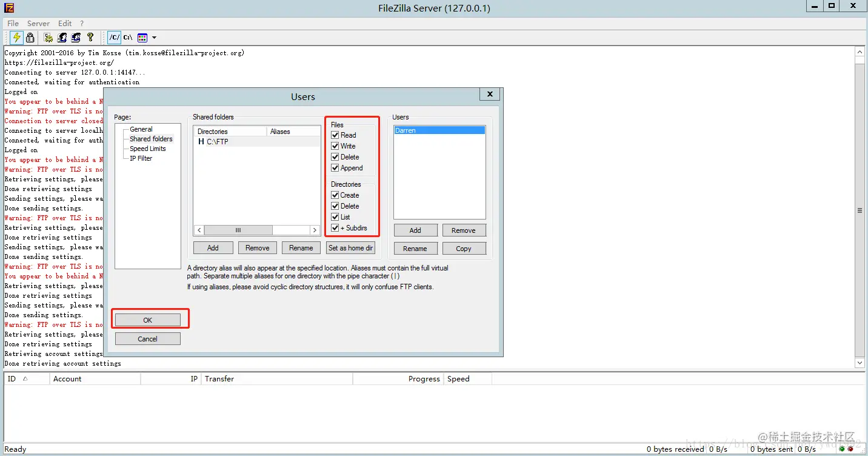Click the FileZilla logo in title bar
This screenshot has width=868, height=456.
coord(8,7)
